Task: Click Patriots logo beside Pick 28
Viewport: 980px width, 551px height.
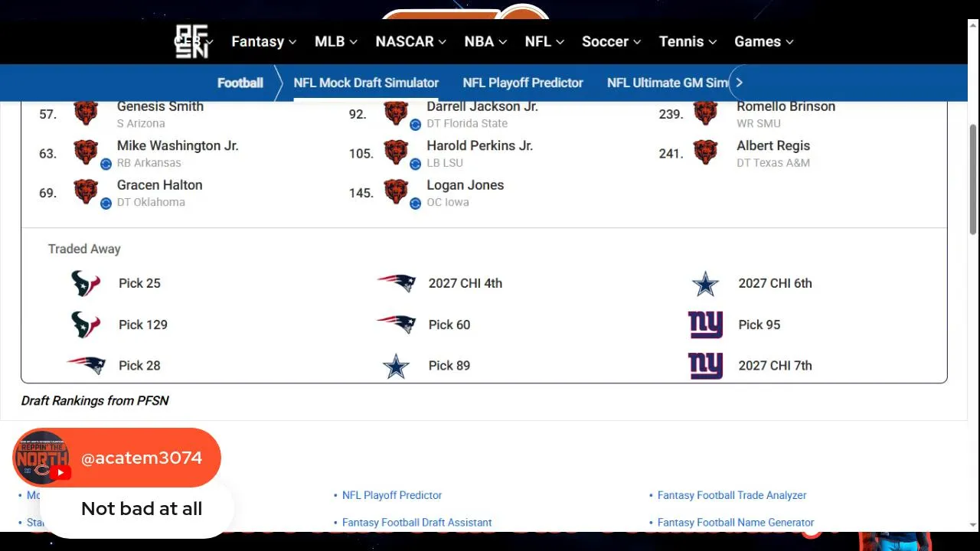Action: coord(86,365)
